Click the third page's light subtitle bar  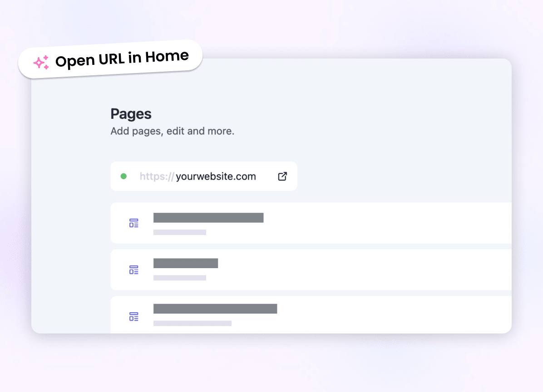tap(193, 323)
